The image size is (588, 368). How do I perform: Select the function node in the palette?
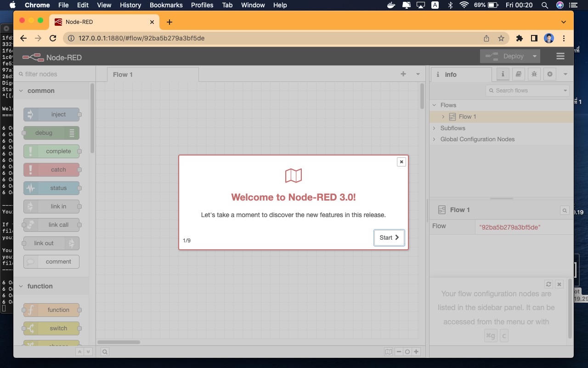(51, 310)
